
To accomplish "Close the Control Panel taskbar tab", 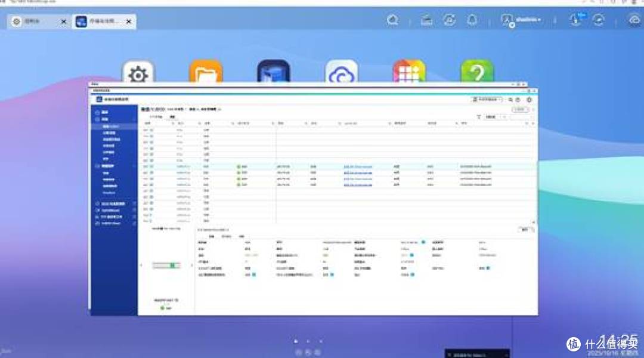I will coord(64,22).
